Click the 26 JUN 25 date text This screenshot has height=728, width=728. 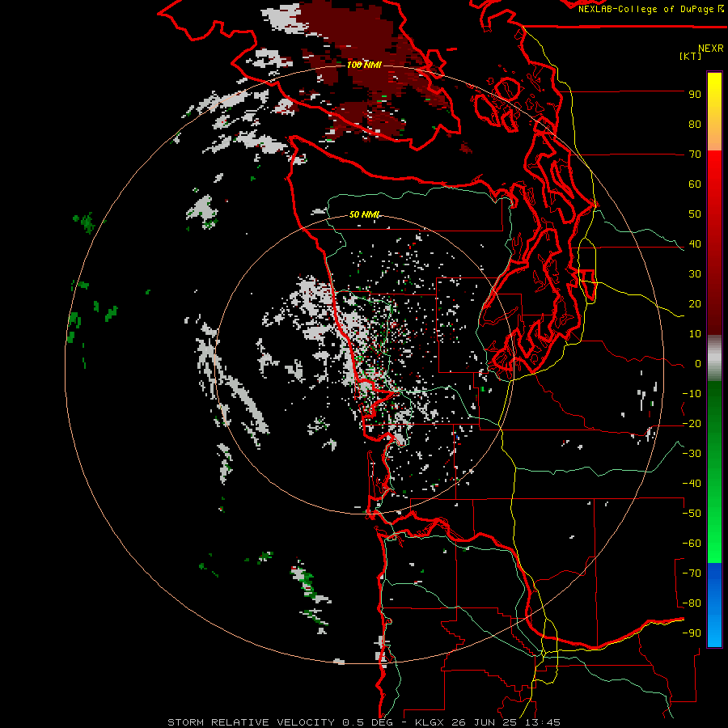pos(485,722)
